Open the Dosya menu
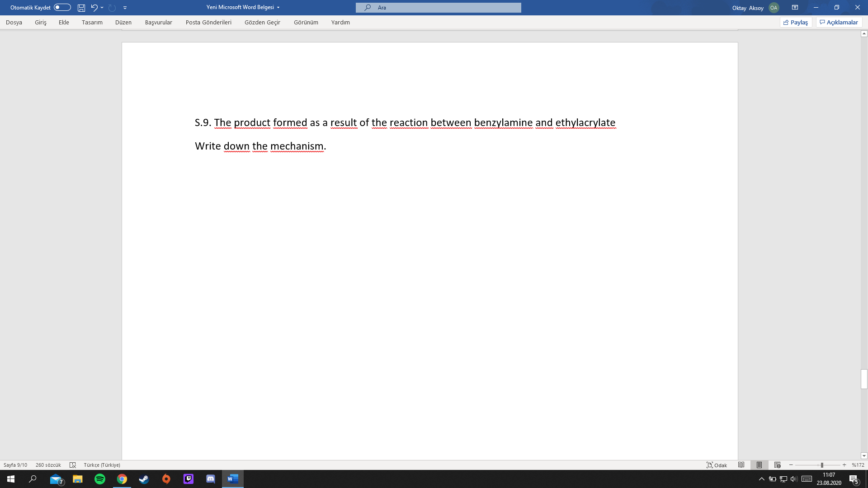Image resolution: width=868 pixels, height=488 pixels. point(14,22)
